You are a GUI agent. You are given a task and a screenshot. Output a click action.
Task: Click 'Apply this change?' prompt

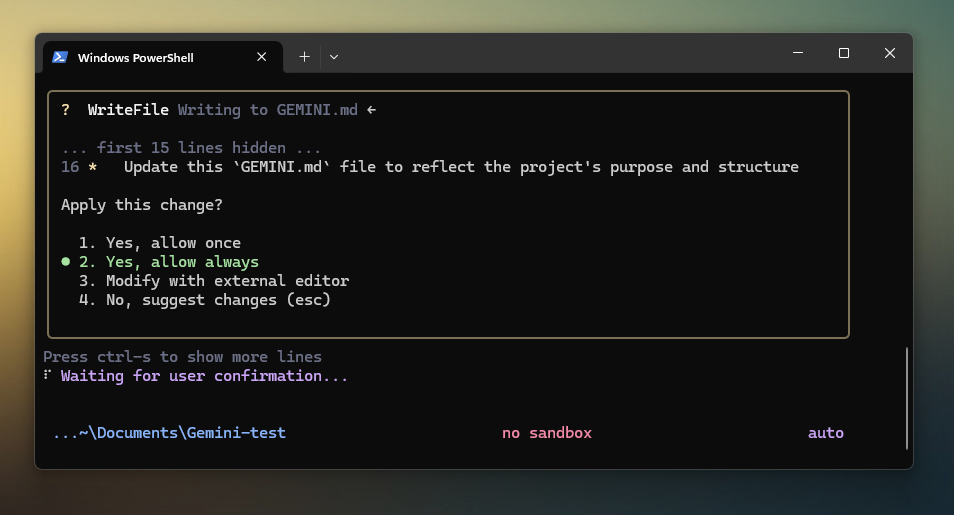click(142, 205)
